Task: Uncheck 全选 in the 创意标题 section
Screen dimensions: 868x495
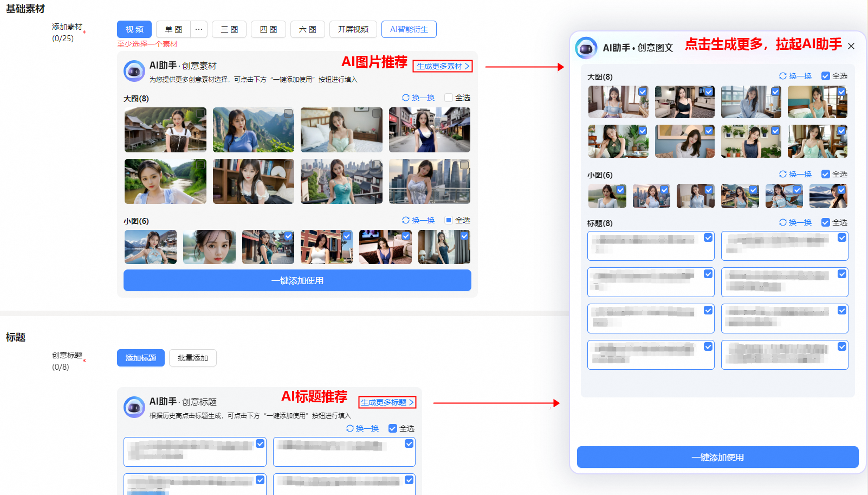Action: point(393,428)
